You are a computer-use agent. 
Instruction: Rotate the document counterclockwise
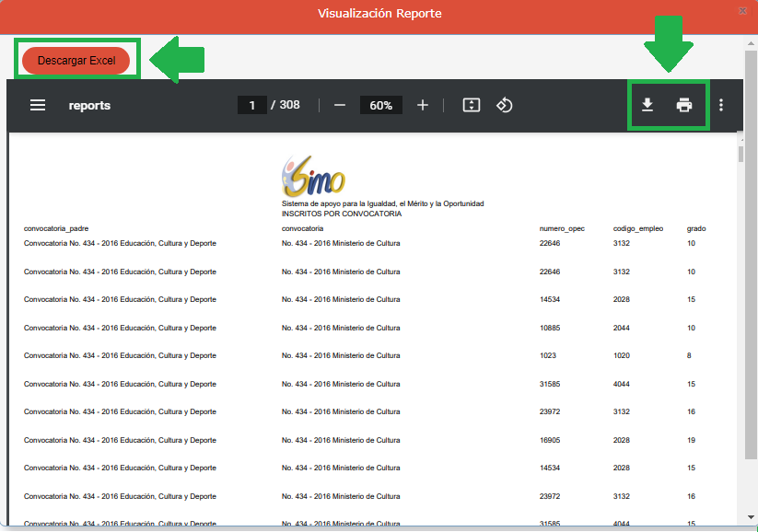point(504,105)
